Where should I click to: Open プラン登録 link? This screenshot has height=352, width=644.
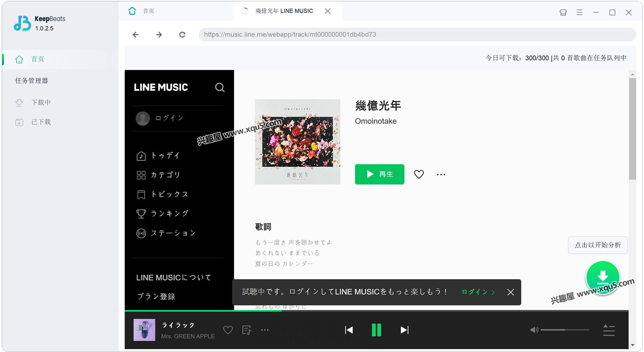156,297
